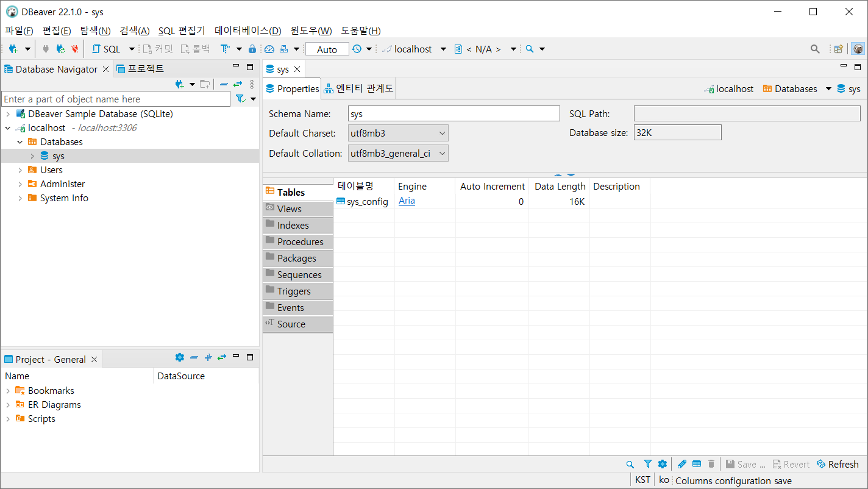Viewport: 868px width, 489px height.
Task: Open the Databases breadcrumb dropdown arrow
Action: point(828,89)
